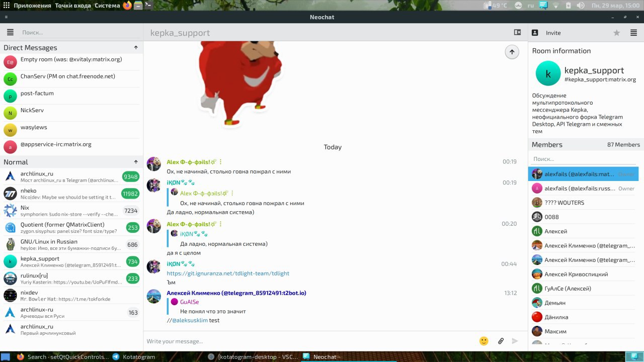Select member Алексей Кривоспицкий
The image size is (644, 362).
click(x=584, y=274)
